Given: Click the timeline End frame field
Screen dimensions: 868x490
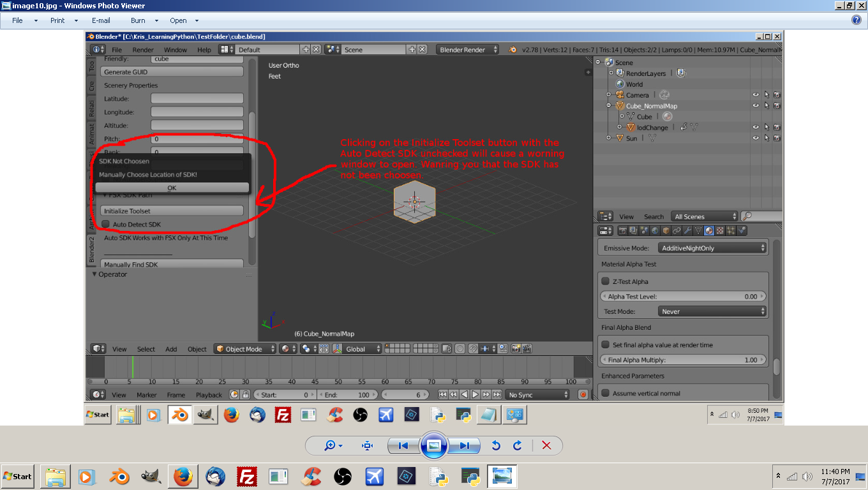Looking at the screenshot, I should (348, 395).
